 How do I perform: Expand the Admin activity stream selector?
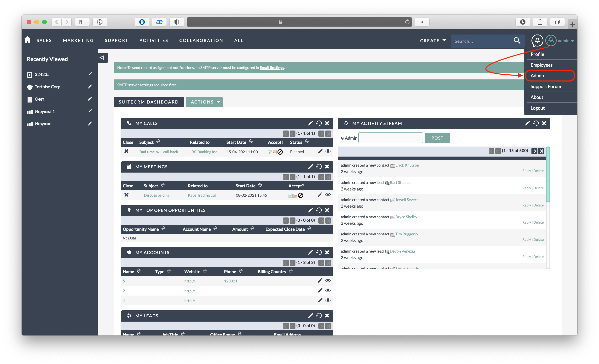point(343,138)
